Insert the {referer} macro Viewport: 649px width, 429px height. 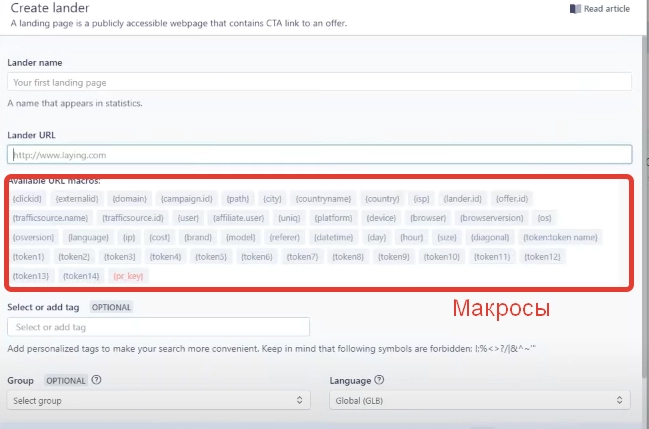[284, 237]
